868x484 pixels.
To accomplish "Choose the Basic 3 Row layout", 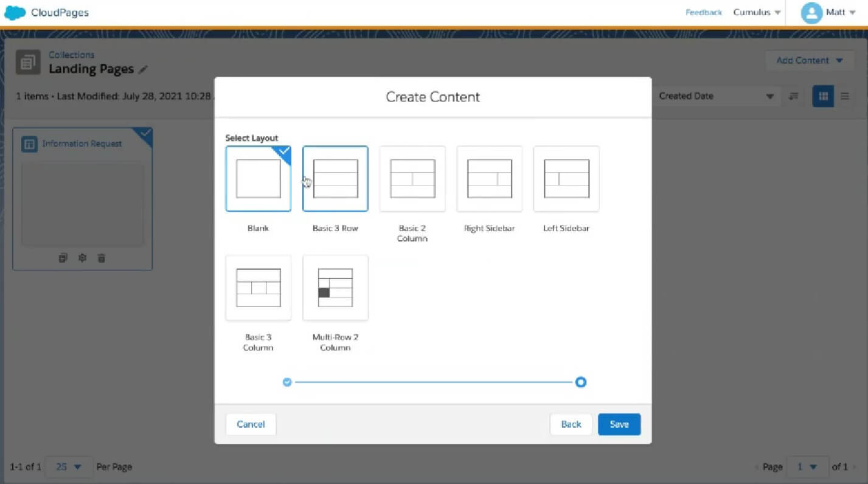I will (x=335, y=179).
